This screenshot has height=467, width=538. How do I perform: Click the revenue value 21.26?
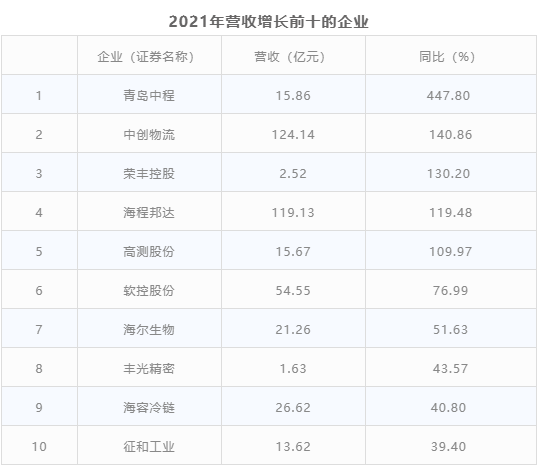293,330
